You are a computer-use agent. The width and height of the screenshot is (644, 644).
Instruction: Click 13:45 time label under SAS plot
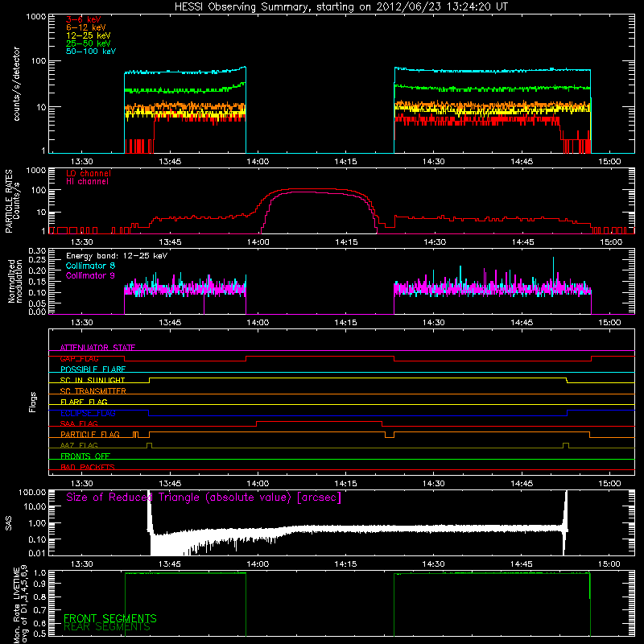tap(170, 564)
